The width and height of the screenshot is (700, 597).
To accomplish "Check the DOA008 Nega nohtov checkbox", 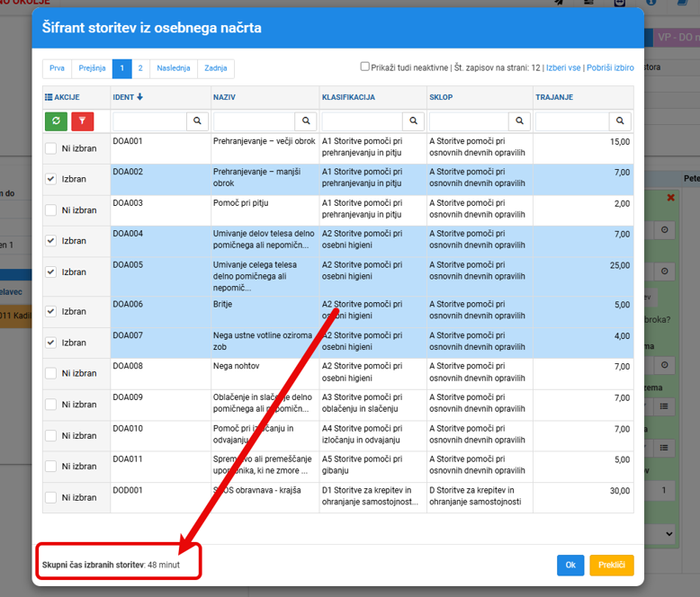I will [51, 373].
